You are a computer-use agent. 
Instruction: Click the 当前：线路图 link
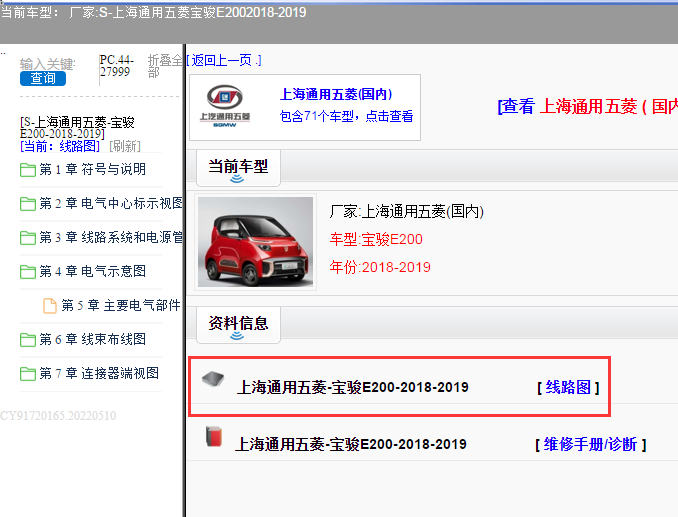click(60, 146)
